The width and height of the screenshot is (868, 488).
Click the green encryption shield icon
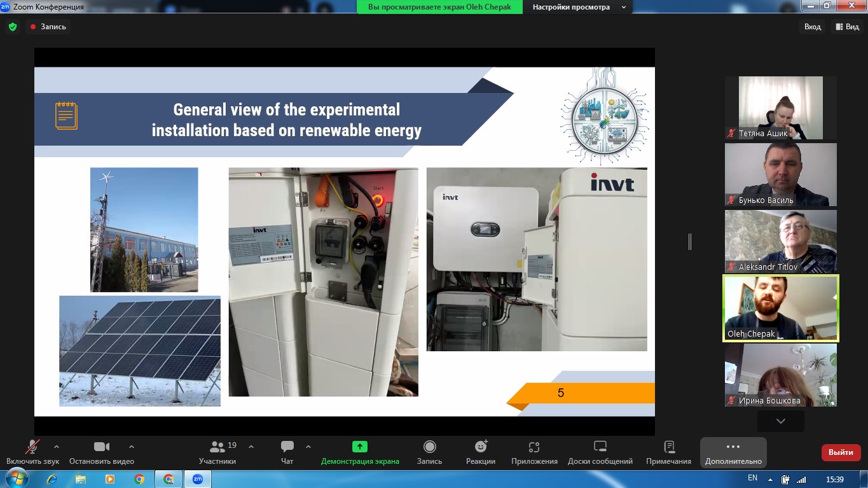tap(12, 27)
